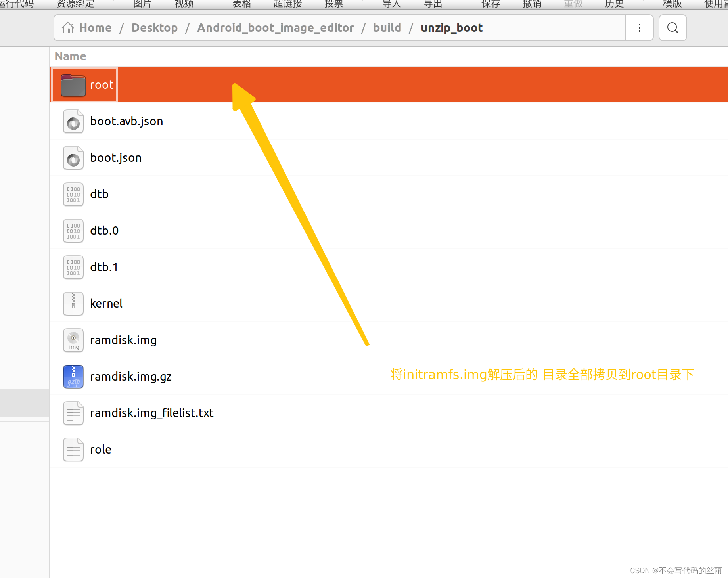Select the kernel archive icon
The height and width of the screenshot is (578, 728).
click(x=73, y=304)
